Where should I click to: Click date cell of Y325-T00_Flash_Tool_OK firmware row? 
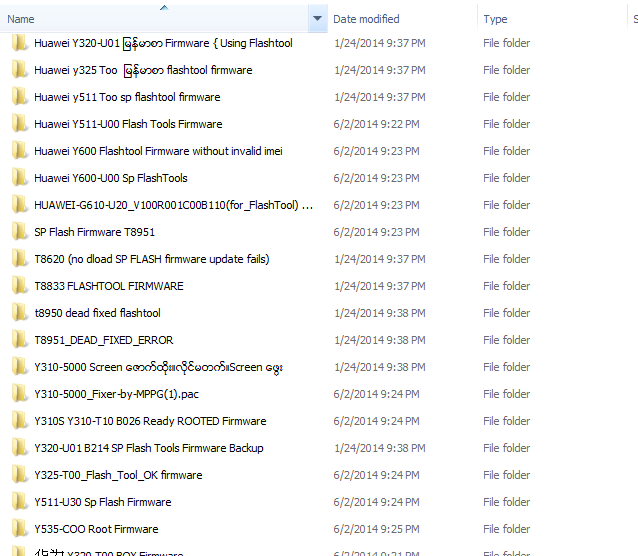(376, 475)
